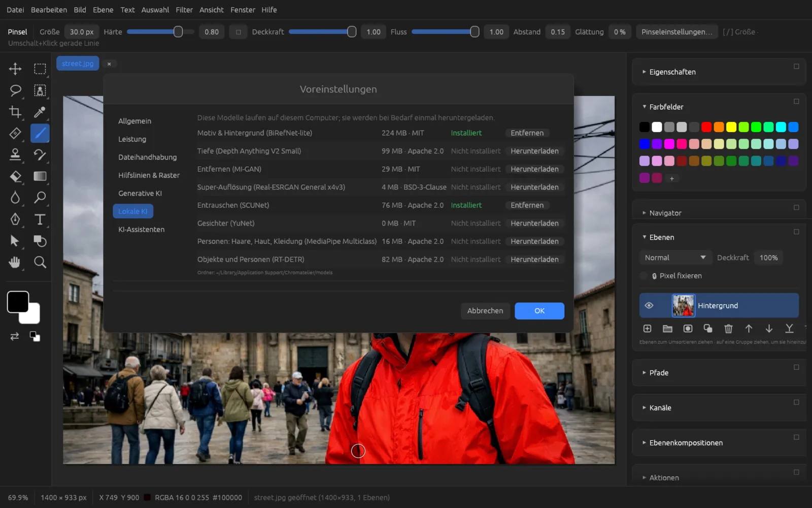This screenshot has width=812, height=508.
Task: Add a new layer with plus icon
Action: point(647,329)
